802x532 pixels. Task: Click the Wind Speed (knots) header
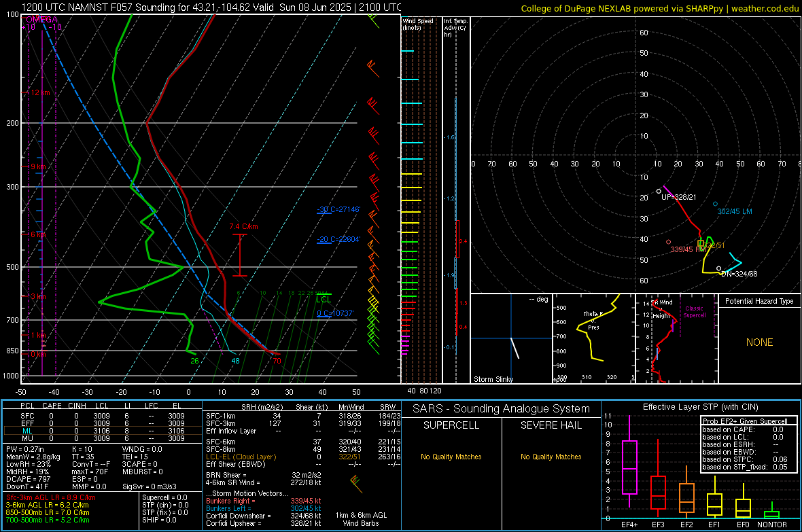pyautogui.click(x=417, y=24)
